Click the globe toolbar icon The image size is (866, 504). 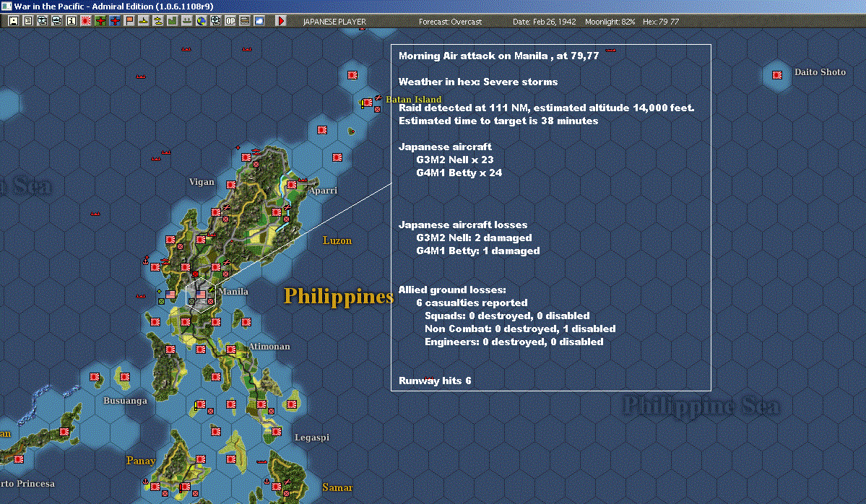pyautogui.click(x=201, y=21)
